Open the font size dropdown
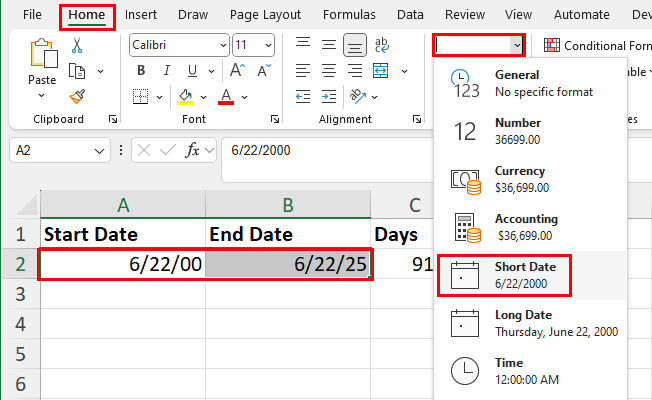The image size is (652, 400). [269, 45]
